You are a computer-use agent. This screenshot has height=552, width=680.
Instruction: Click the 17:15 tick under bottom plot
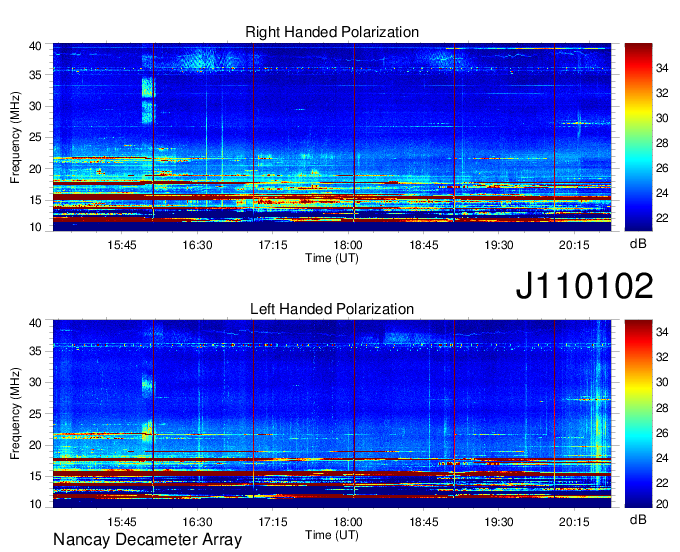pos(273,522)
